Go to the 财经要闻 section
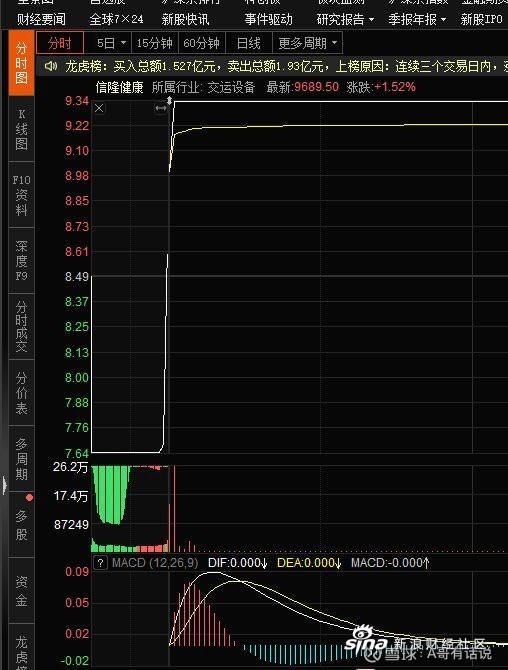The width and height of the screenshot is (508, 670). pos(41,19)
